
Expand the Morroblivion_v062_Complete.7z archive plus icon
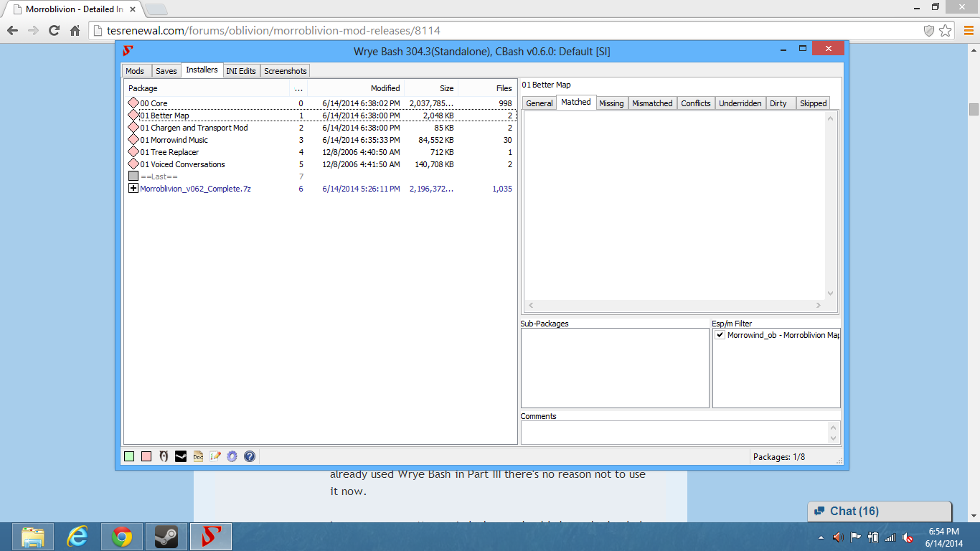[133, 189]
